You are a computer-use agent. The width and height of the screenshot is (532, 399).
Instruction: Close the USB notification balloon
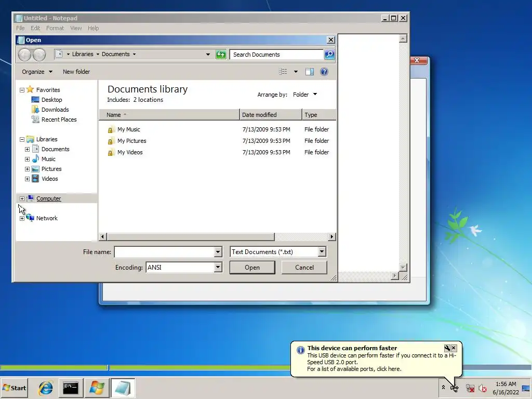[x=454, y=348]
